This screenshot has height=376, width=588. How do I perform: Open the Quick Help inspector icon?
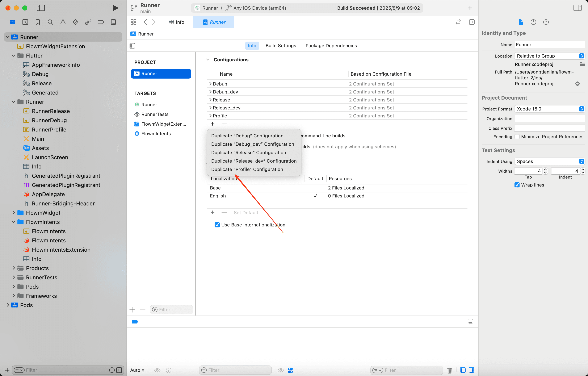(546, 22)
